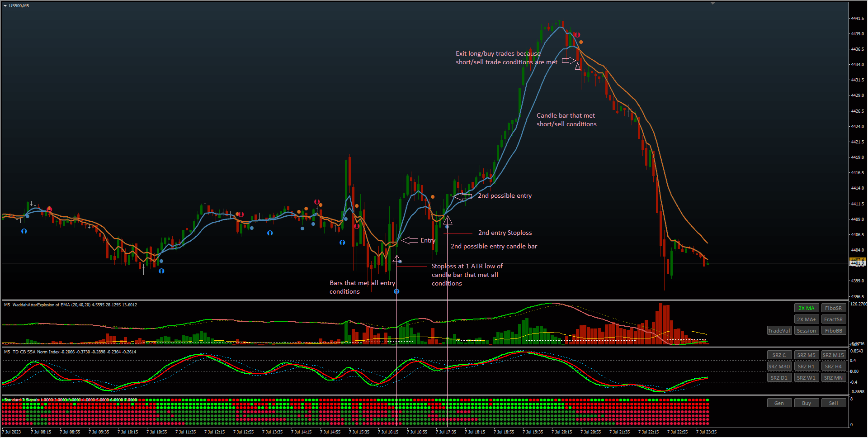The width and height of the screenshot is (868, 438).
Task: Toggle the FractSR indicator button
Action: [834, 319]
